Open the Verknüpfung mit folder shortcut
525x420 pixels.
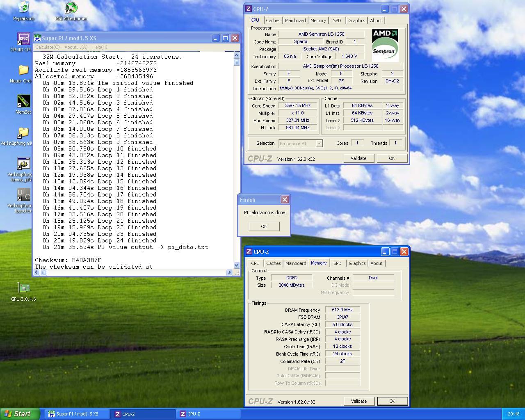tap(23, 132)
